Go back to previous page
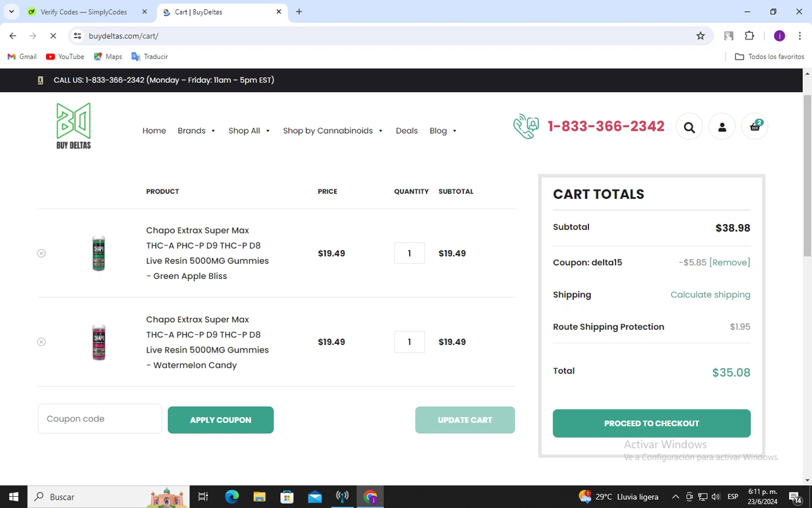812x508 pixels. click(x=13, y=36)
